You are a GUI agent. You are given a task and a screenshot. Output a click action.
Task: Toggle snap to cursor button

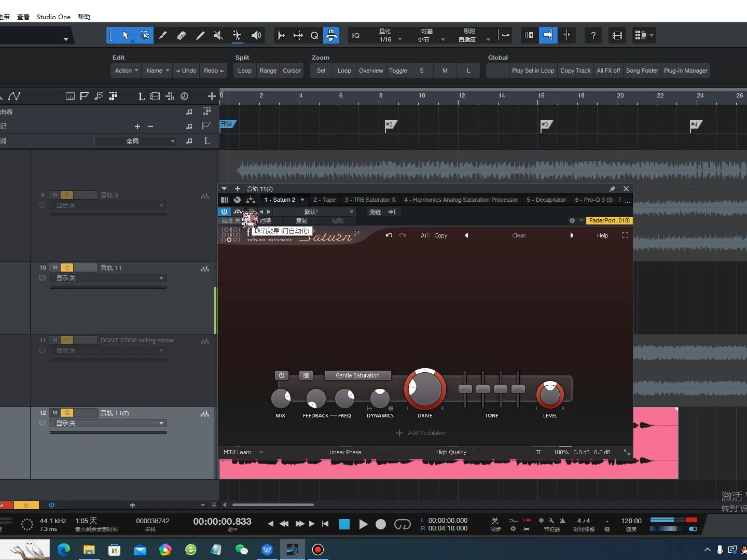566,35
